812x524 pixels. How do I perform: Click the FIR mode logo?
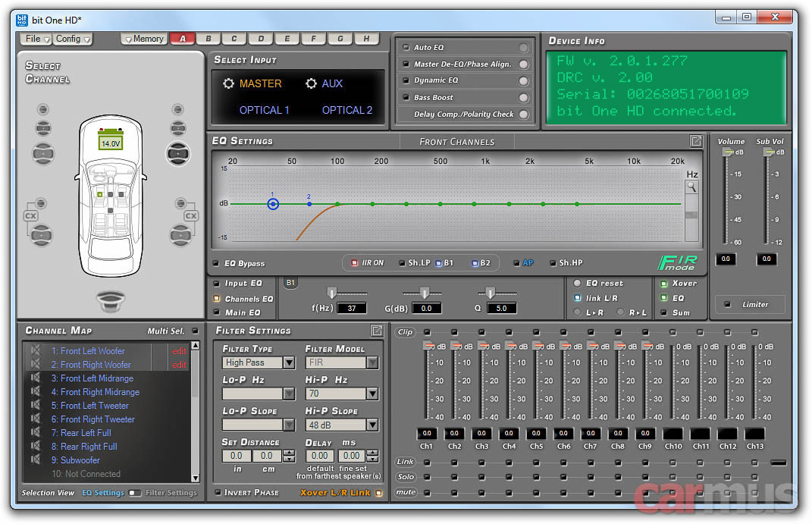(679, 262)
